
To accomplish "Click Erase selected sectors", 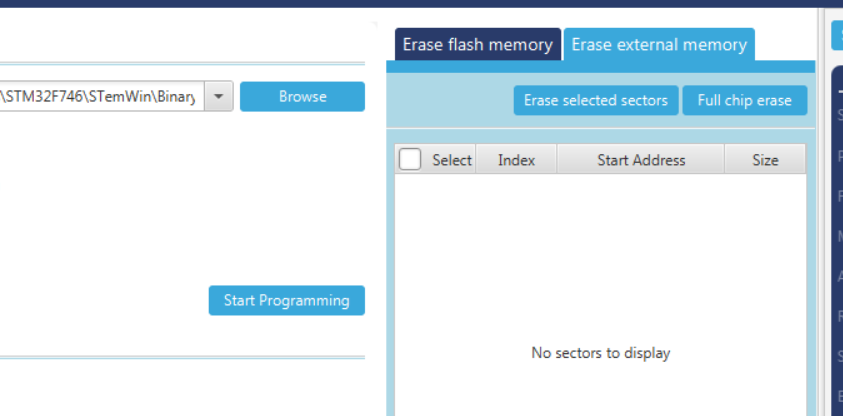I will 595,100.
